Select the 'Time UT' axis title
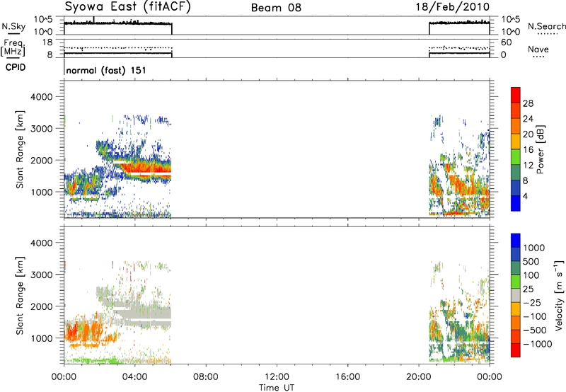Screen dimensions: 566x392 click(277, 388)
